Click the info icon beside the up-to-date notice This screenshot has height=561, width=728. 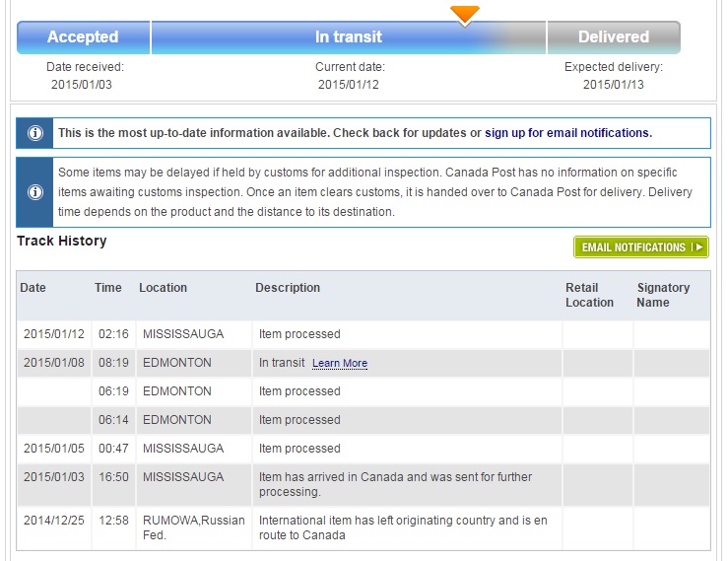34,133
